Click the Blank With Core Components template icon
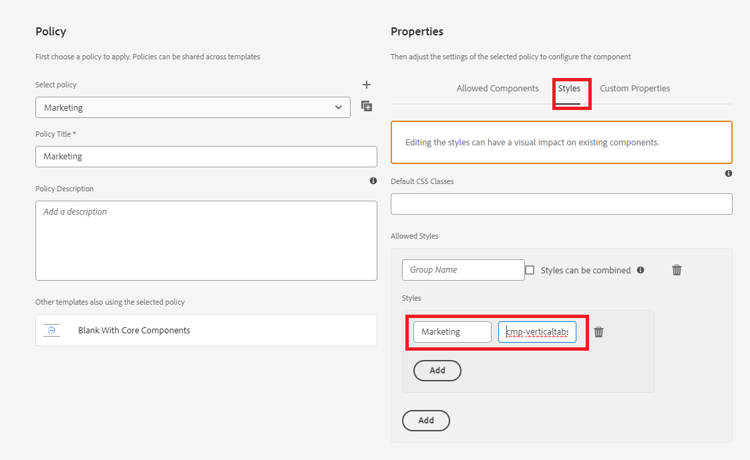Viewport: 750px width, 460px height. click(52, 330)
